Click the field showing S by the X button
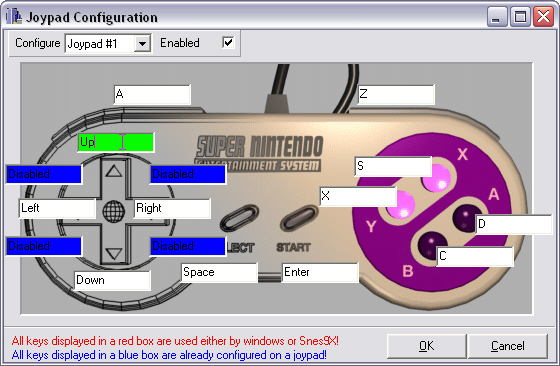560x366 pixels. click(x=393, y=166)
